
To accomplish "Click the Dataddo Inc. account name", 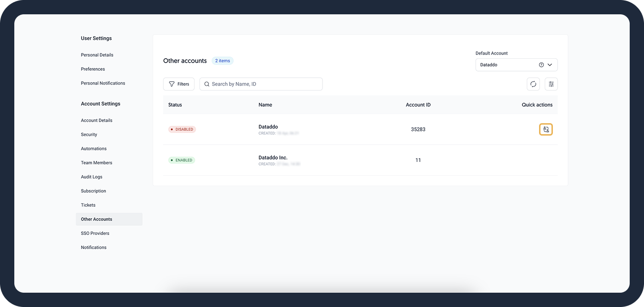I will [x=273, y=158].
